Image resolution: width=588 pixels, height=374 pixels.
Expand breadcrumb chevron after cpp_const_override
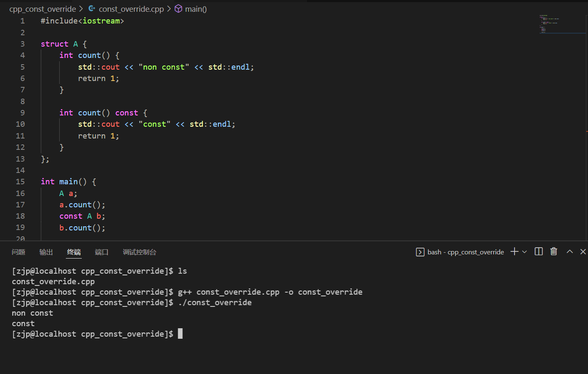tap(81, 8)
